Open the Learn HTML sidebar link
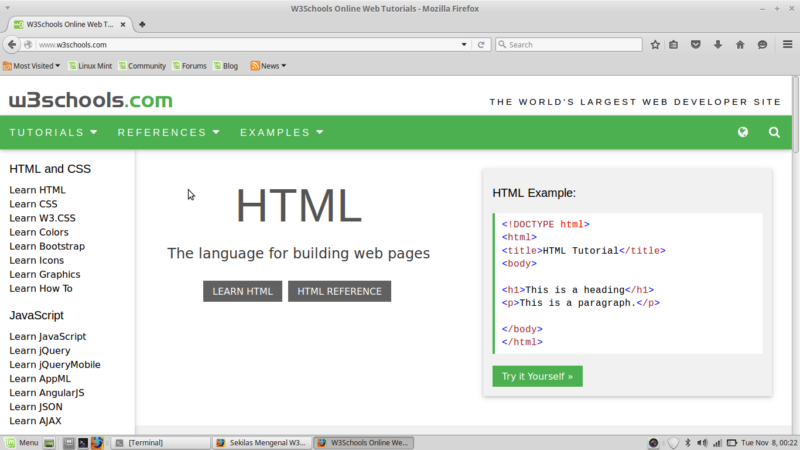Viewport: 800px width, 450px height. click(x=37, y=190)
